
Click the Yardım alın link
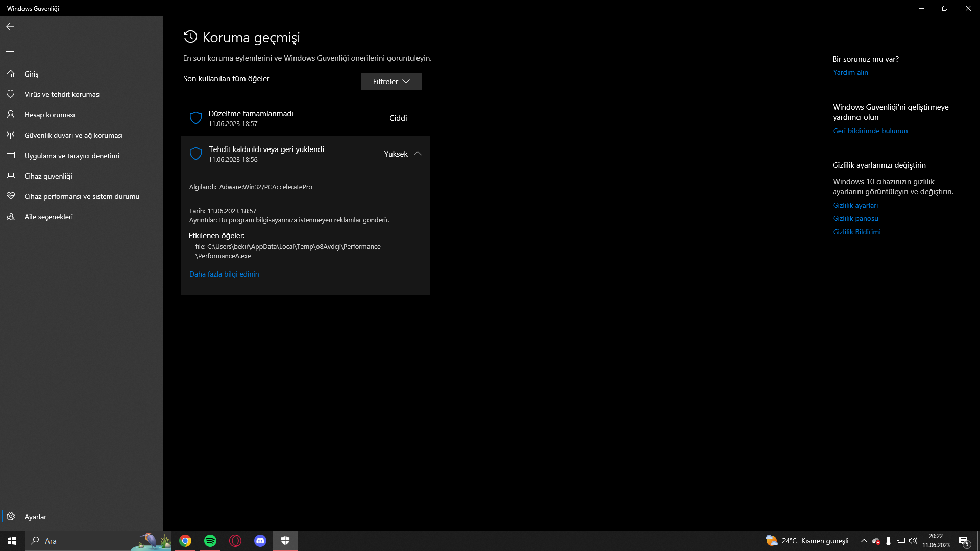point(850,72)
